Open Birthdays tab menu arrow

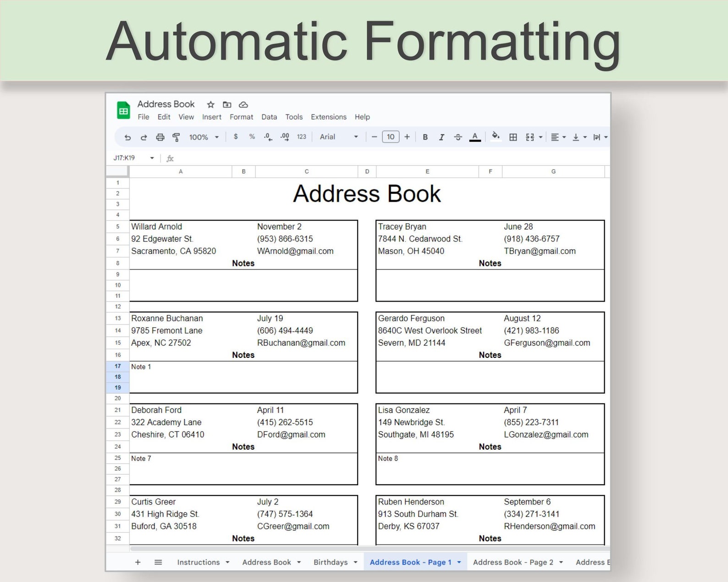tap(355, 562)
